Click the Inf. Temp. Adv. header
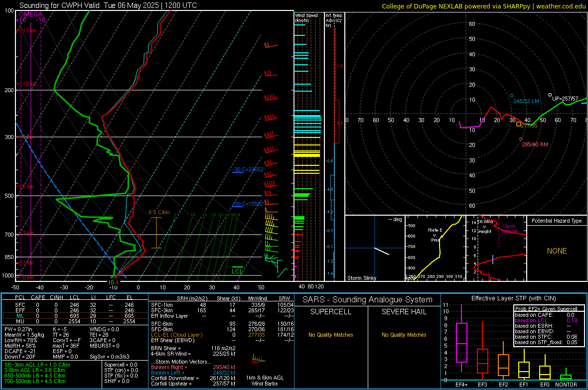This screenshot has width=588, height=390. (334, 20)
